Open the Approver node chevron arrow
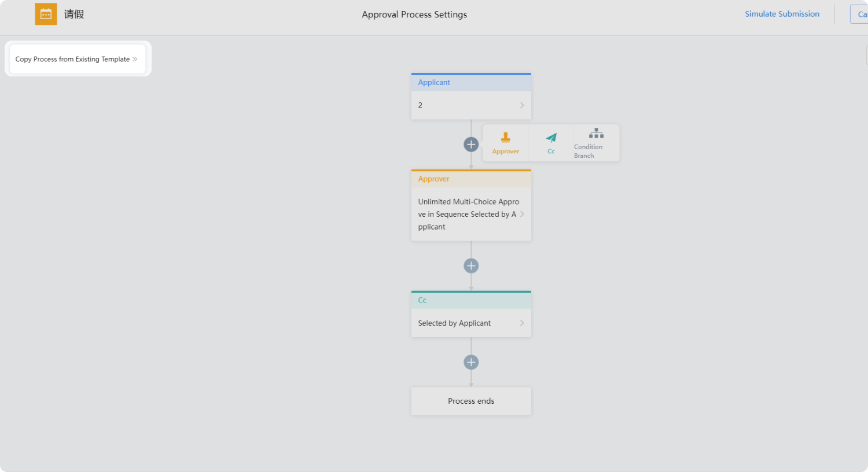The width and height of the screenshot is (868, 472). 522,214
